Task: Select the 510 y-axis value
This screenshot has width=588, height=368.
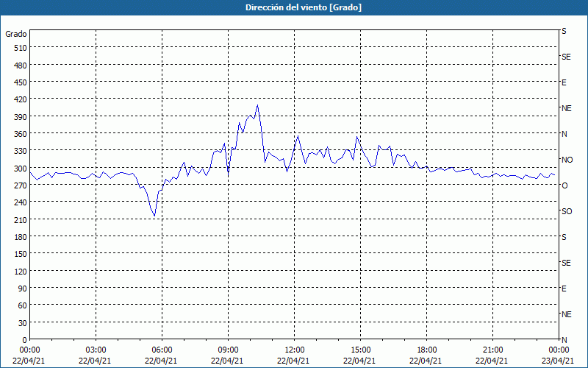Action: (x=21, y=48)
